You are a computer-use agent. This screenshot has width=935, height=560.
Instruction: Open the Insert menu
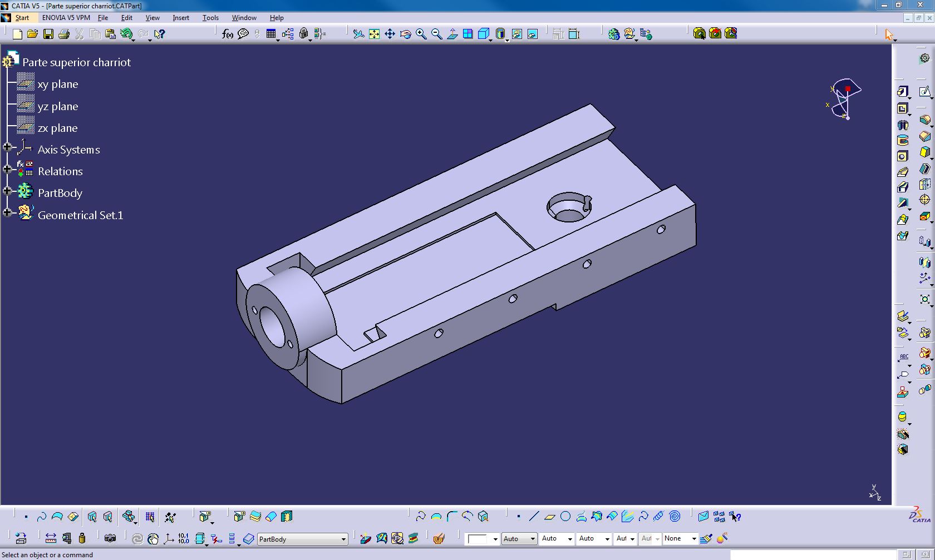181,18
